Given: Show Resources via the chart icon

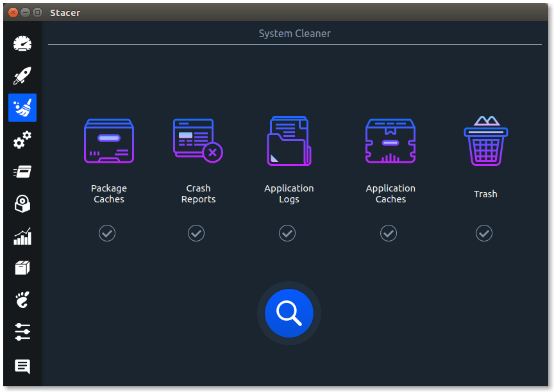Looking at the screenshot, I should pos(22,236).
